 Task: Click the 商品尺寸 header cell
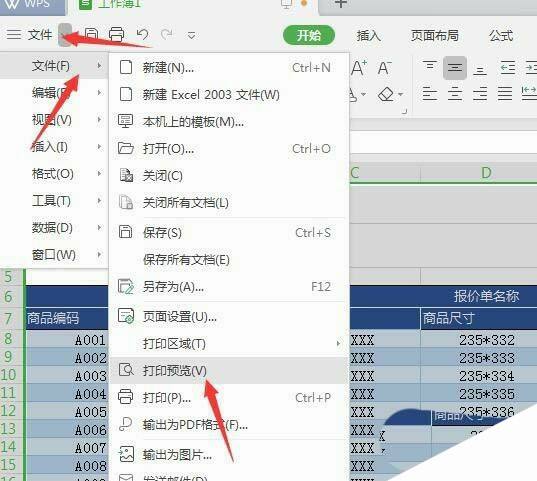479,318
